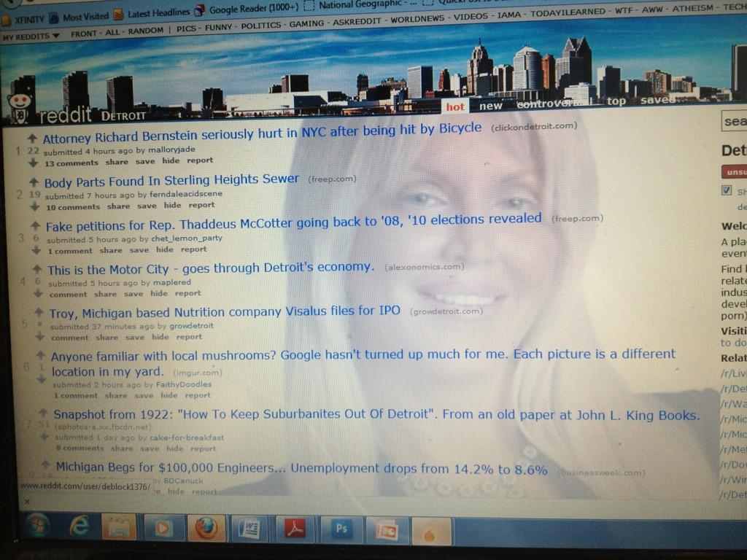The height and width of the screenshot is (560, 747).
Task: Open Adobe Reader from the taskbar
Action: 295,529
